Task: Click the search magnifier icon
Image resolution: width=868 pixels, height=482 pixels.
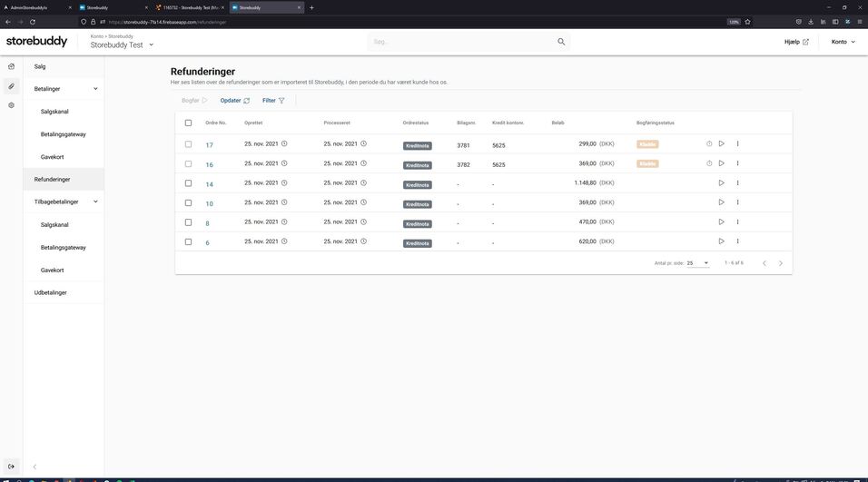Action: (561, 42)
